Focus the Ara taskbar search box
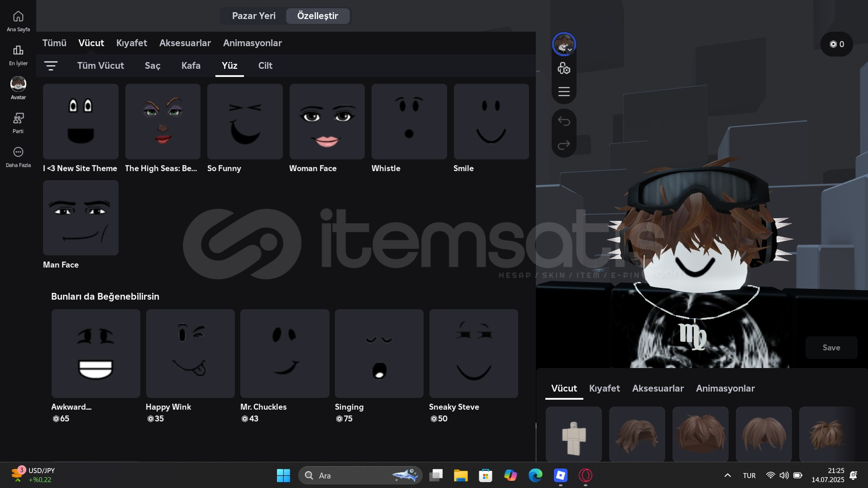This screenshot has width=868, height=488. tap(360, 475)
